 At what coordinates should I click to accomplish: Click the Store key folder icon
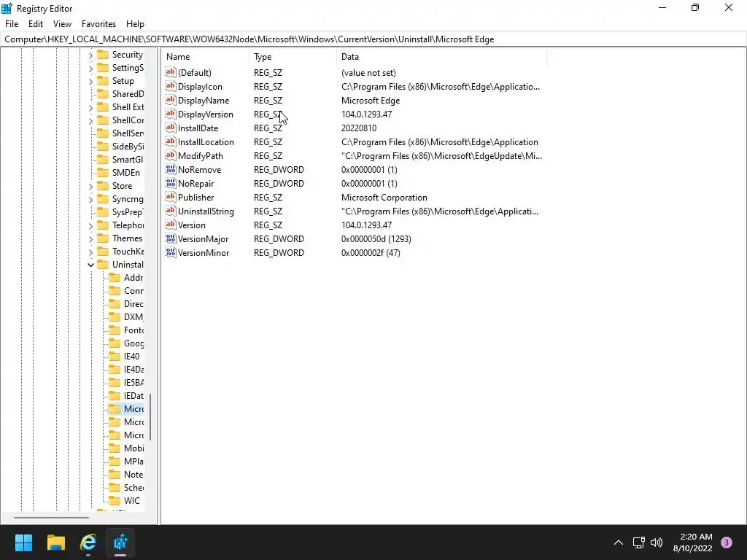tap(103, 186)
